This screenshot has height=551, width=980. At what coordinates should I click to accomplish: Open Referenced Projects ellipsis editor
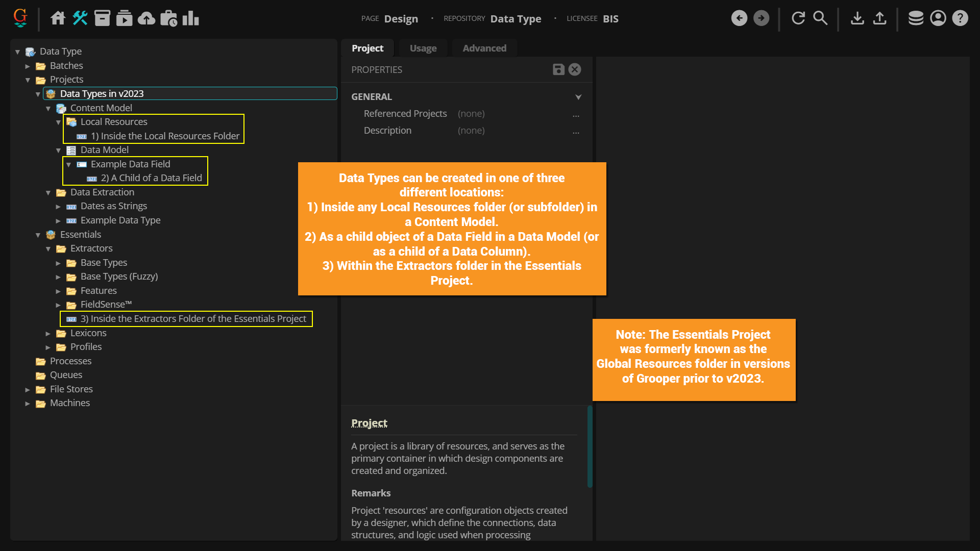(x=576, y=114)
